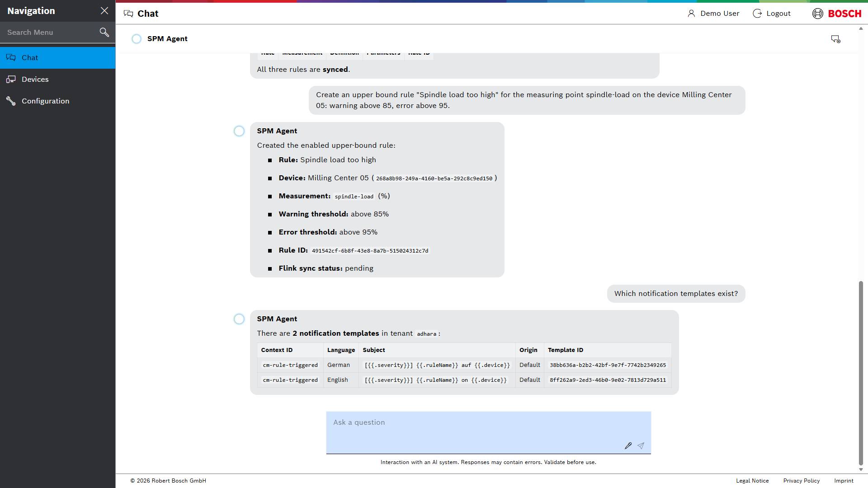
Task: Click the Origin cell Default in German row
Action: (529, 365)
